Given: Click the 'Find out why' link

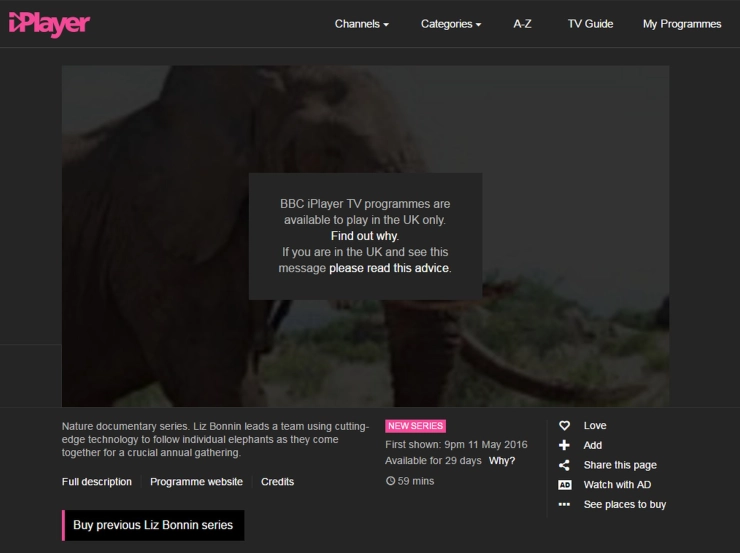Looking at the screenshot, I should 364,236.
